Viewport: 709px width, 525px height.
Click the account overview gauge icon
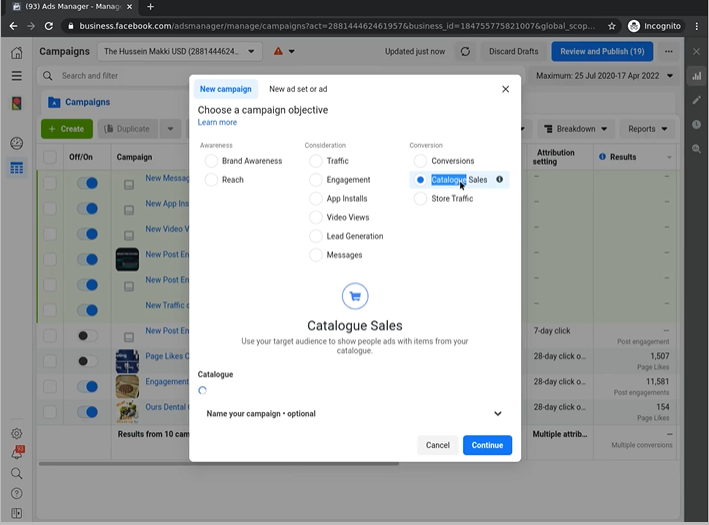coord(17,143)
